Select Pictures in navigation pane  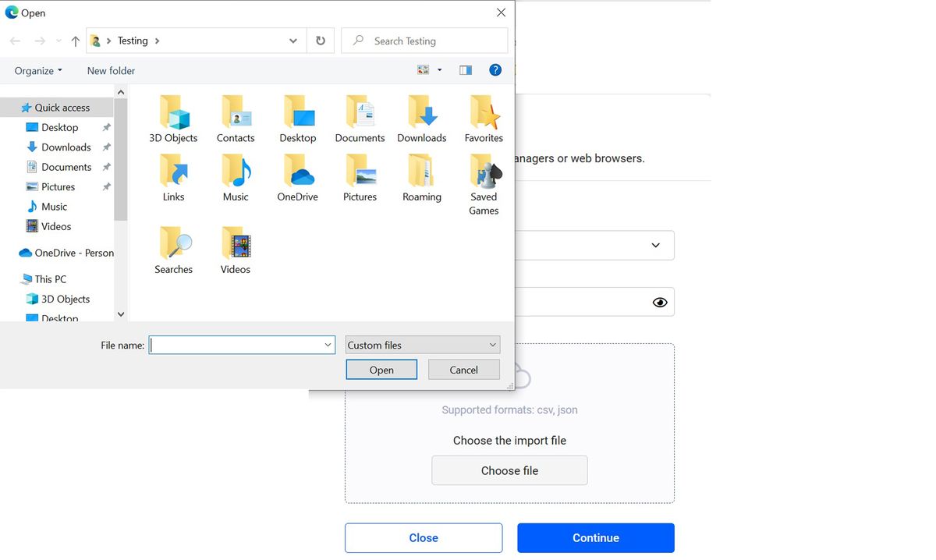56,186
